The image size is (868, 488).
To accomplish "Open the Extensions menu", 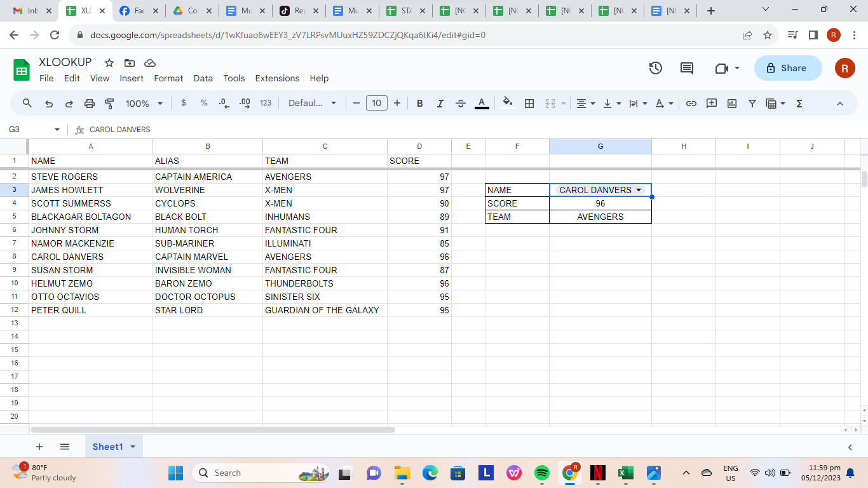I will click(277, 78).
